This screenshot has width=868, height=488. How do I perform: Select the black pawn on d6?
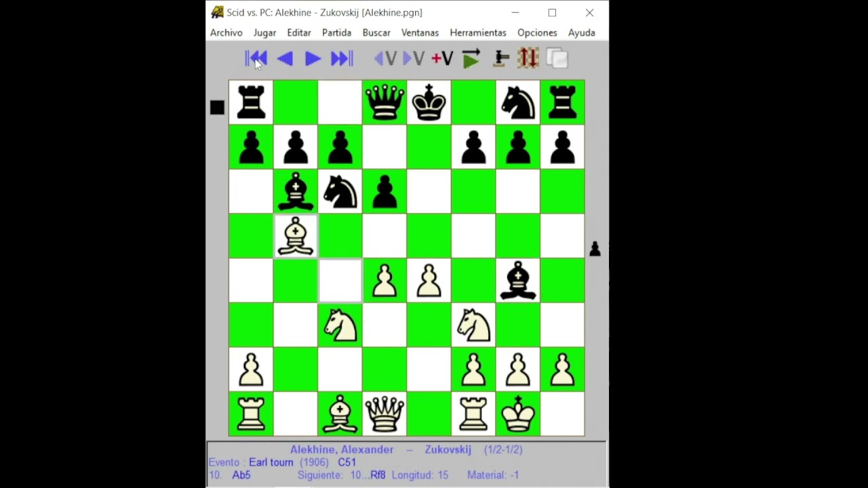(384, 191)
